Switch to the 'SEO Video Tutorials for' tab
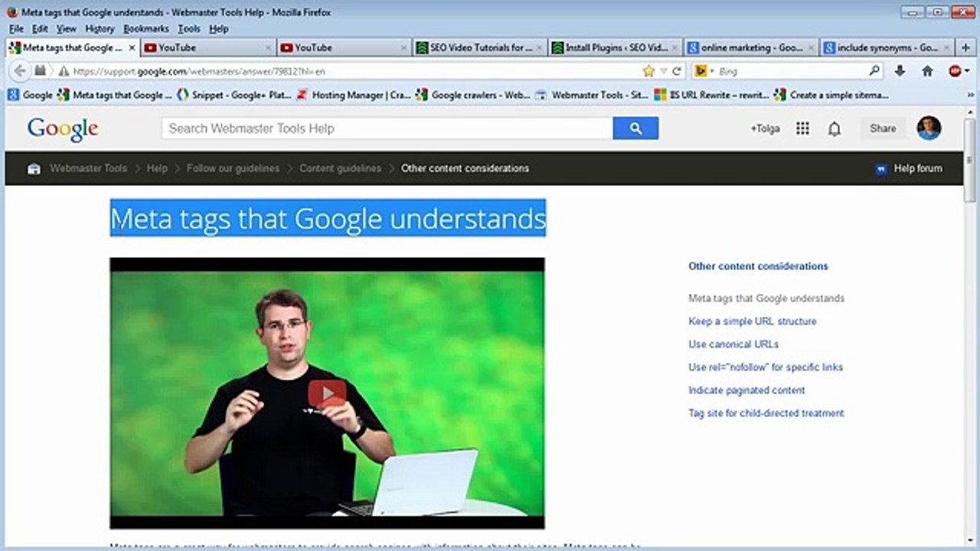The height and width of the screenshot is (551, 980). 480,47
